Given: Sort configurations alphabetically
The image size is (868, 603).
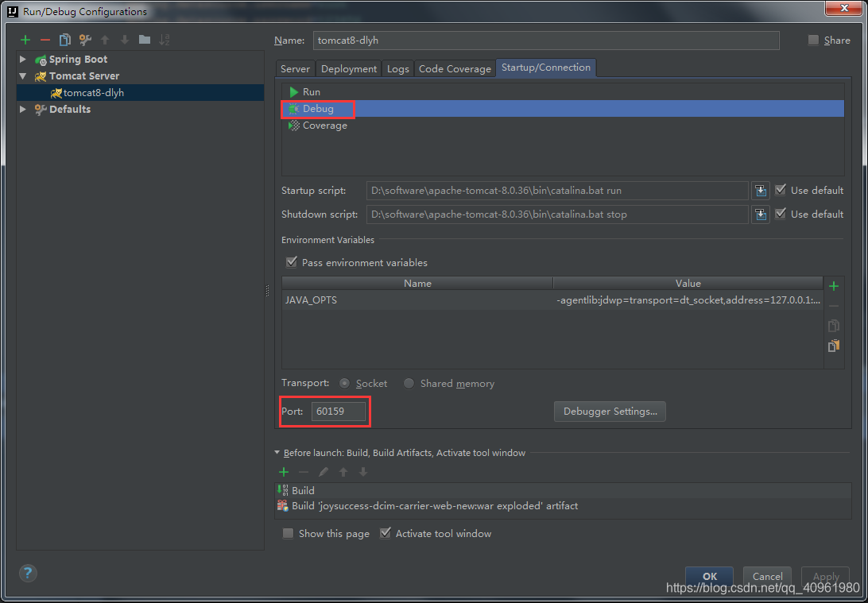Looking at the screenshot, I should [165, 40].
